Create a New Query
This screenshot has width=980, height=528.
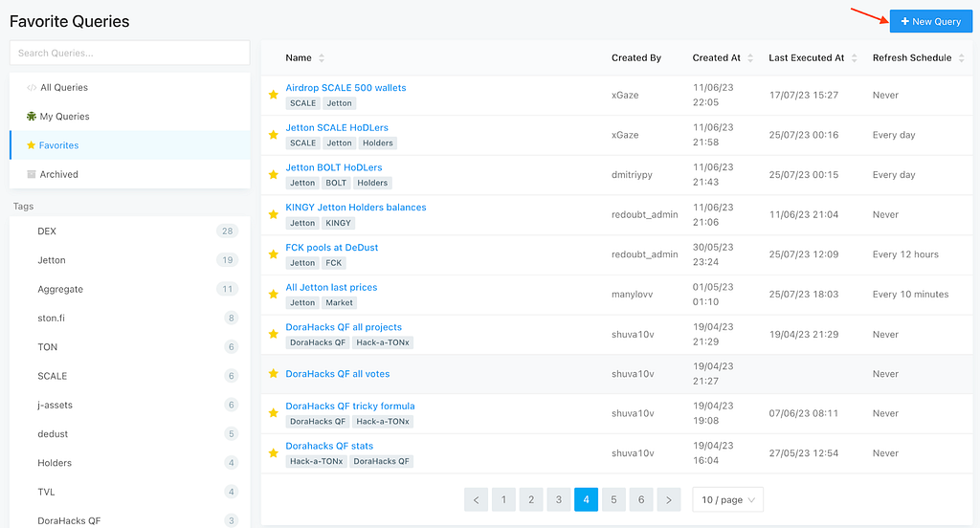(x=930, y=21)
